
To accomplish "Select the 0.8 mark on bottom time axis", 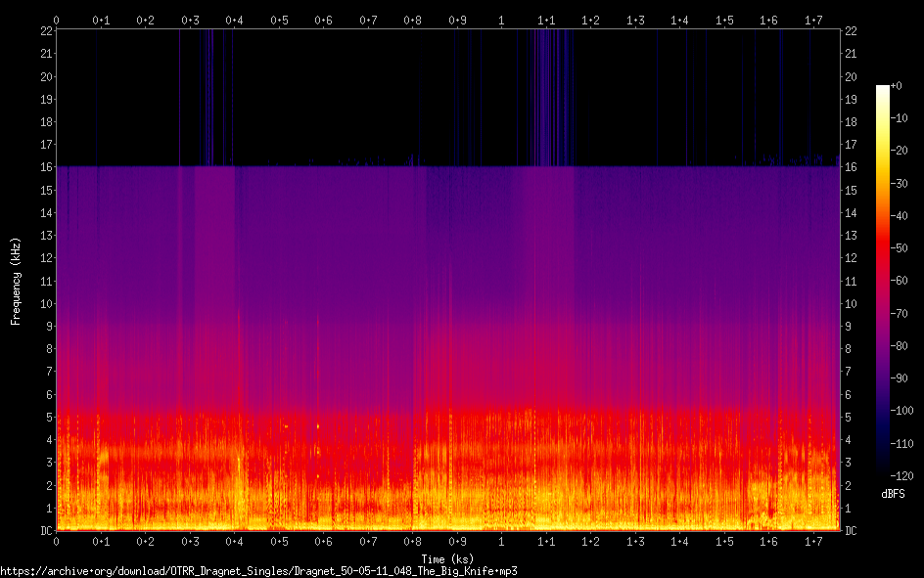I will tap(412, 541).
